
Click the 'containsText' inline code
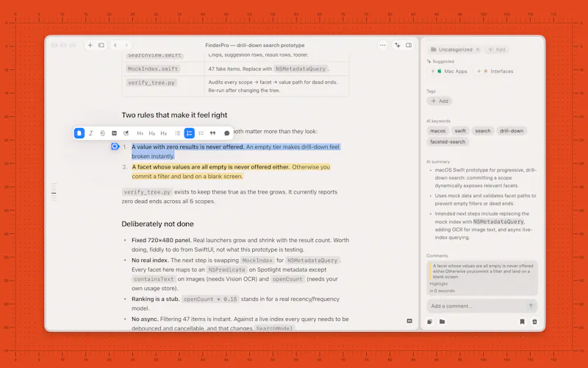click(154, 279)
